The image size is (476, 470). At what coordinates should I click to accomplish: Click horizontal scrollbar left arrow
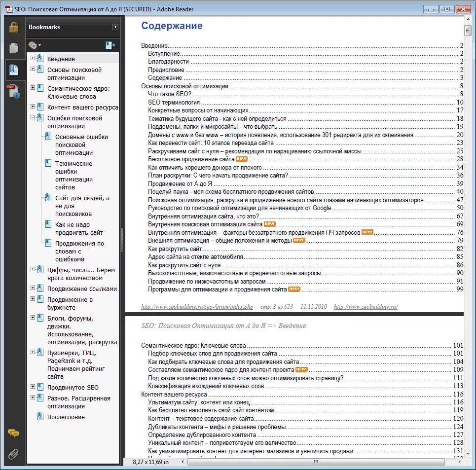coord(183,462)
